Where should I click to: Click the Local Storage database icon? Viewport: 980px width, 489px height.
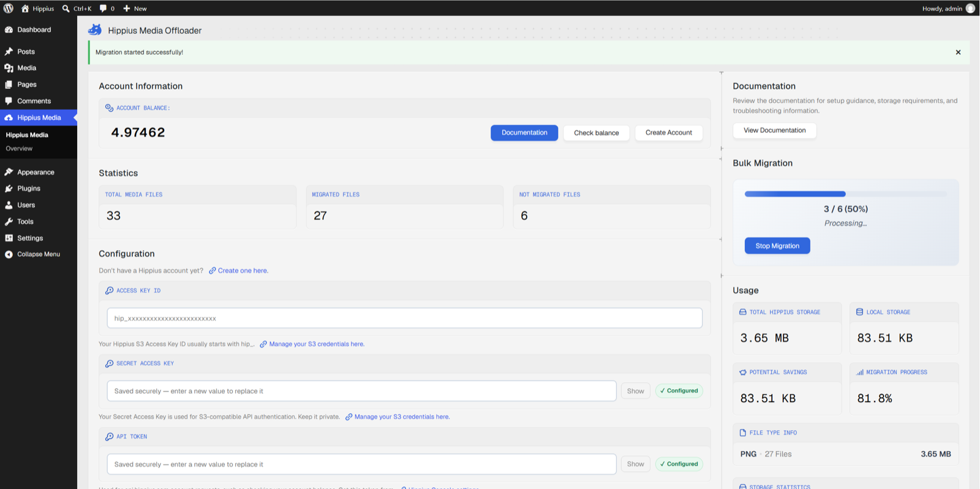coord(859,312)
